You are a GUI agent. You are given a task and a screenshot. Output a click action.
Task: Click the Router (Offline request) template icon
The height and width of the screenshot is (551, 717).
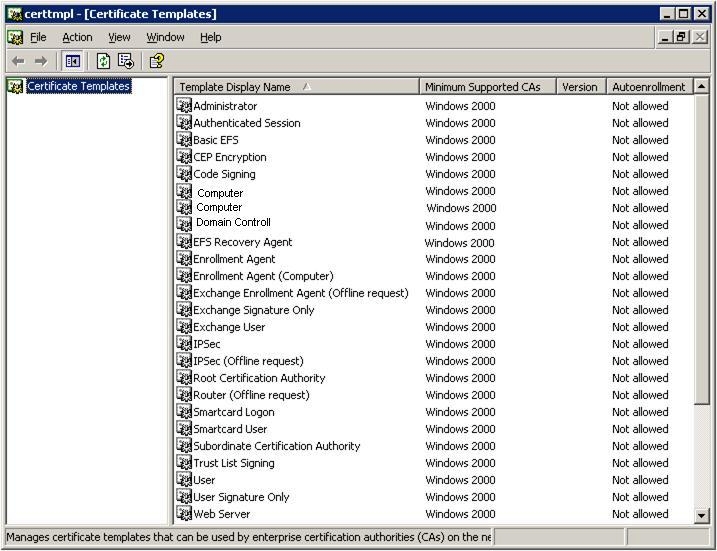184,395
